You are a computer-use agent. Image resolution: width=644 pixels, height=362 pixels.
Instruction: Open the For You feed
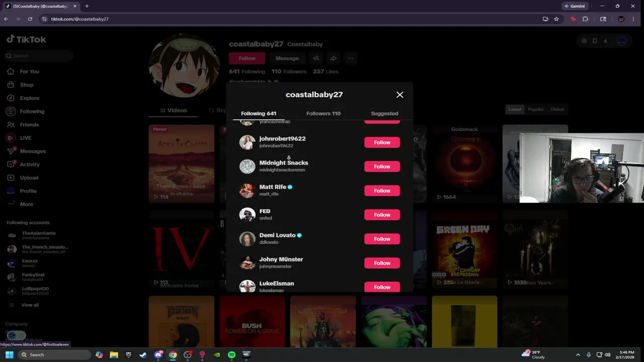tap(29, 71)
